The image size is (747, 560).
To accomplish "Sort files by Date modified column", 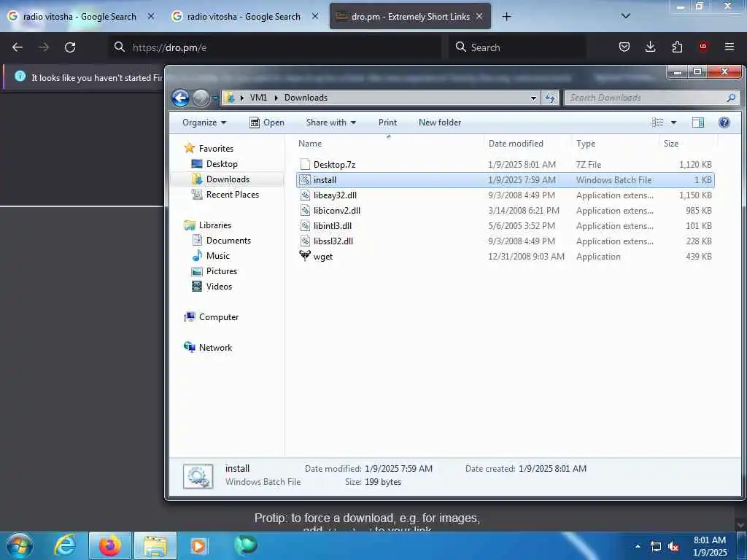I will coord(527,144).
